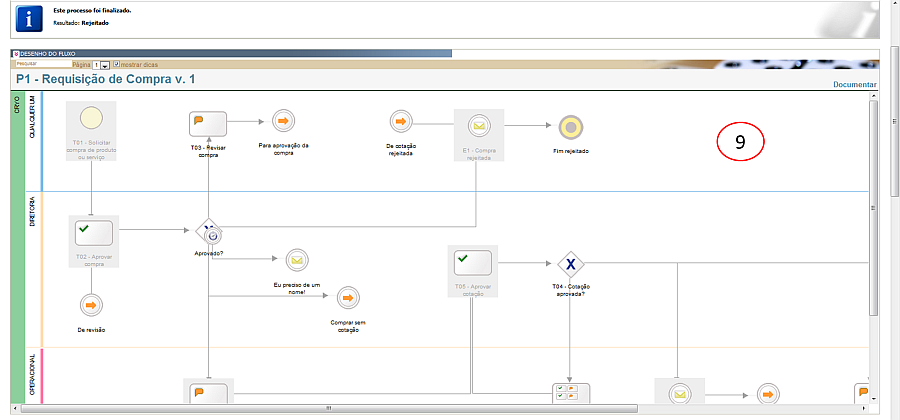Collapse the 'Desenho do fluxo' panel header
This screenshot has height=420, width=900.
15,52
